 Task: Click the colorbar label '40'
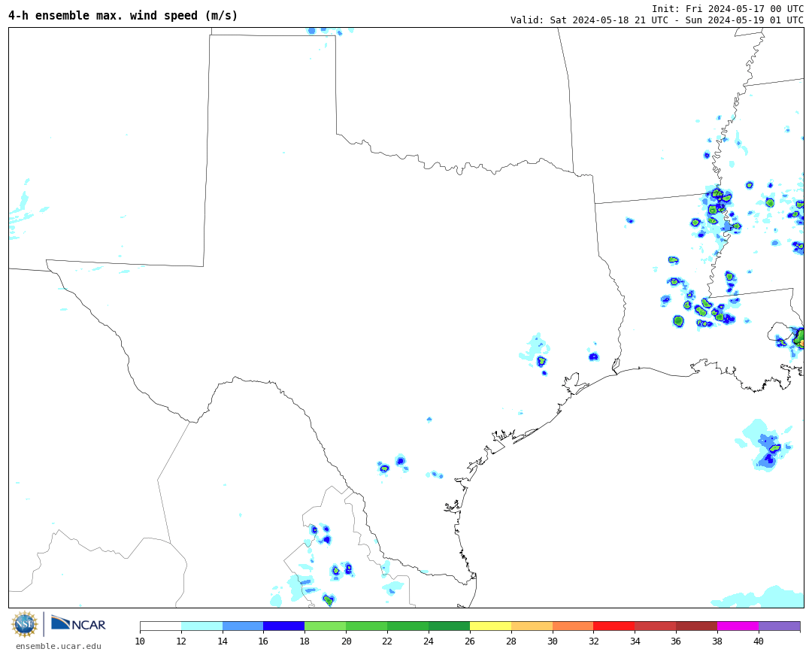[x=759, y=641]
